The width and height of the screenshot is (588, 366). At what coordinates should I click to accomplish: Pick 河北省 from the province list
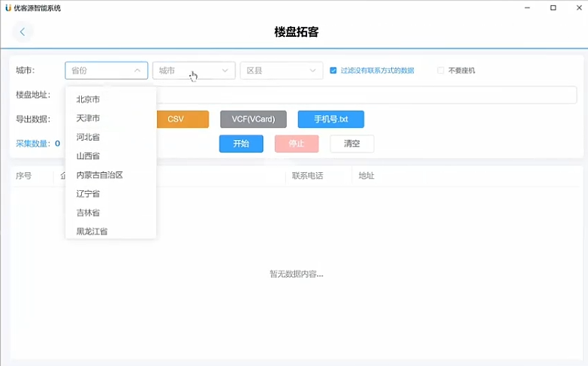[x=88, y=137]
